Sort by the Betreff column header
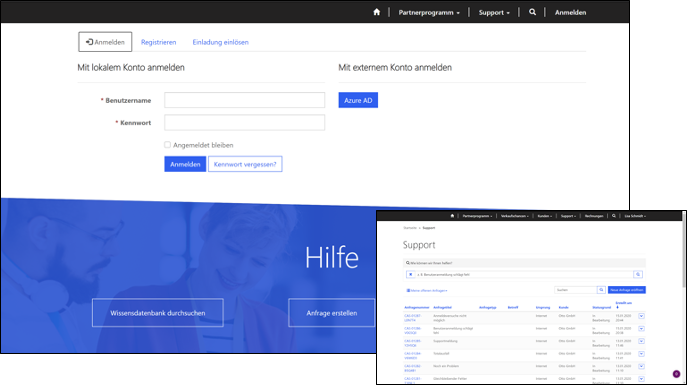The image size is (693, 389). pos(513,307)
